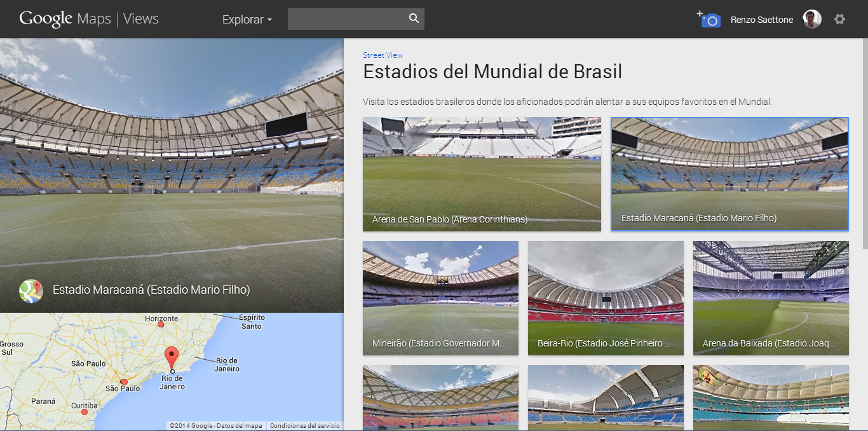Open the Street View link
Image resolution: width=868 pixels, height=431 pixels.
383,55
